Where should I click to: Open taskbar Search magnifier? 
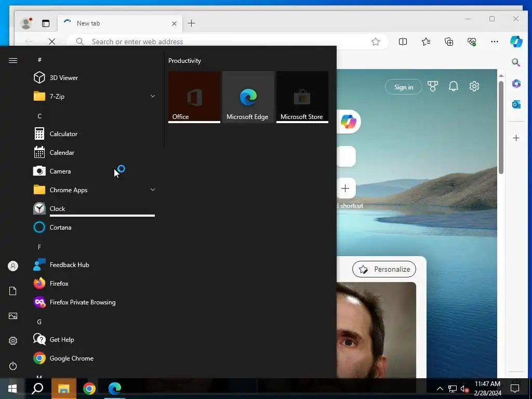point(37,388)
